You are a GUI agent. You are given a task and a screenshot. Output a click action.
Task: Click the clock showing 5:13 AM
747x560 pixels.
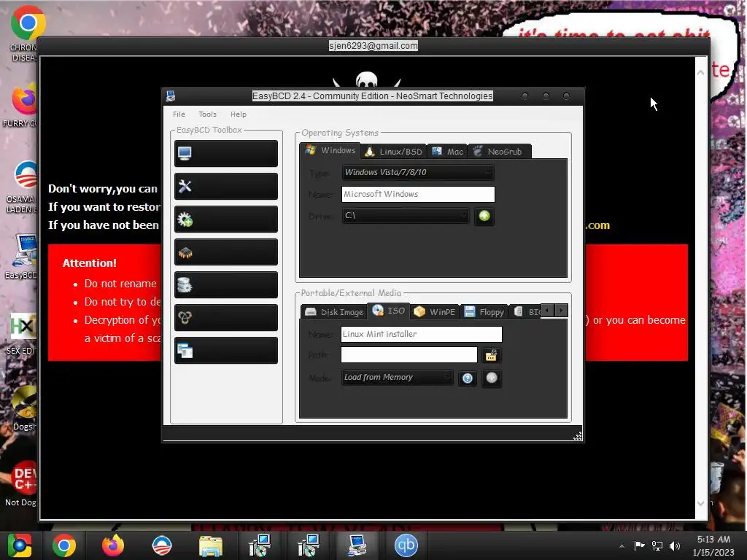click(x=713, y=540)
